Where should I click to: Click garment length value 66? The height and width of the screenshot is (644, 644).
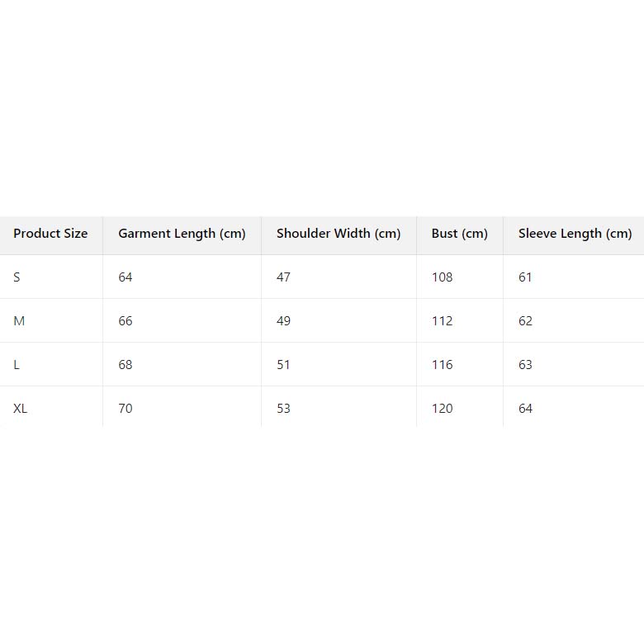tap(125, 321)
